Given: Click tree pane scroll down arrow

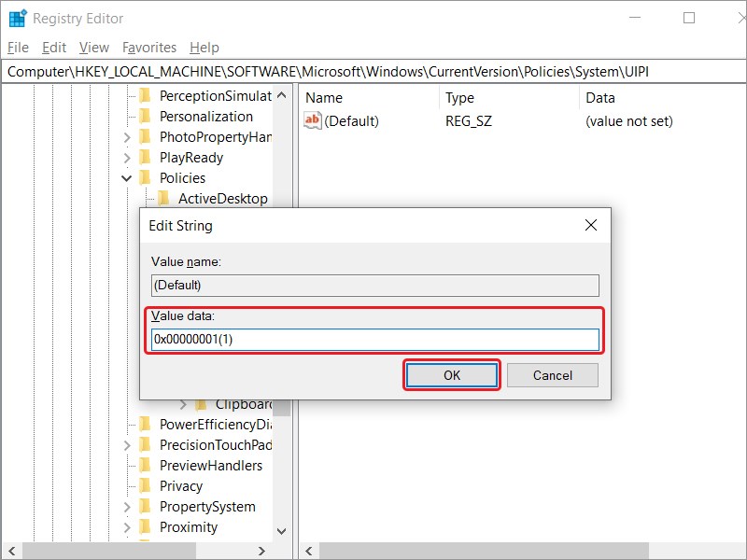Looking at the screenshot, I should tap(282, 531).
